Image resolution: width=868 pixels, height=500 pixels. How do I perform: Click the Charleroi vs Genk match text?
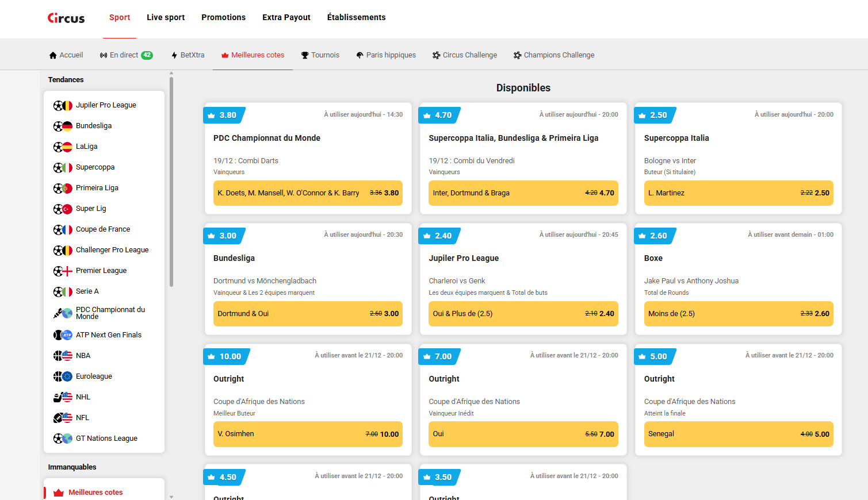457,281
